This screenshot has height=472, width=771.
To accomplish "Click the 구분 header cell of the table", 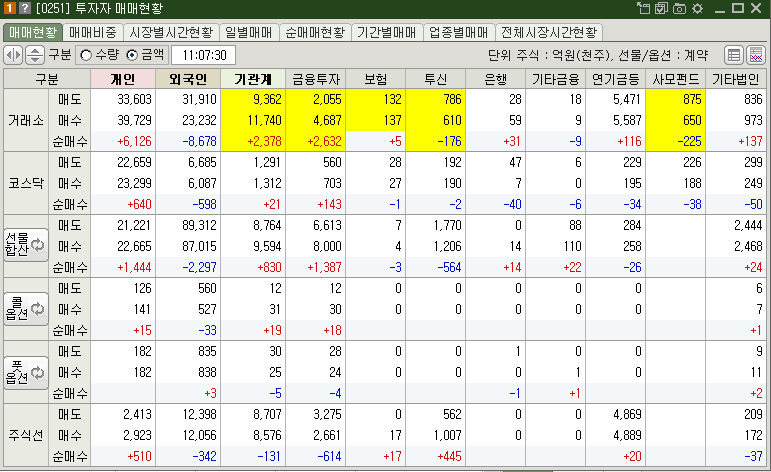I will 47,79.
